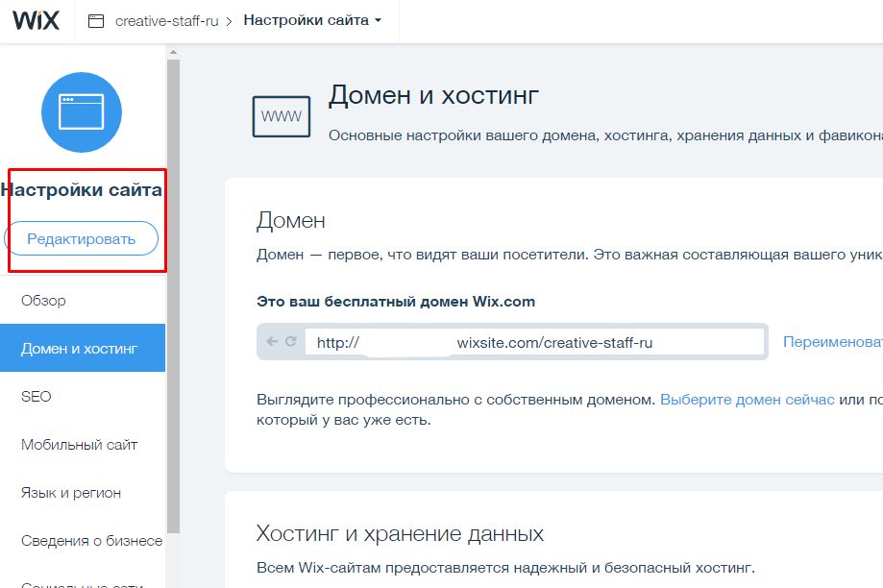
Task: Open the SEO settings section
Action: coord(37,397)
